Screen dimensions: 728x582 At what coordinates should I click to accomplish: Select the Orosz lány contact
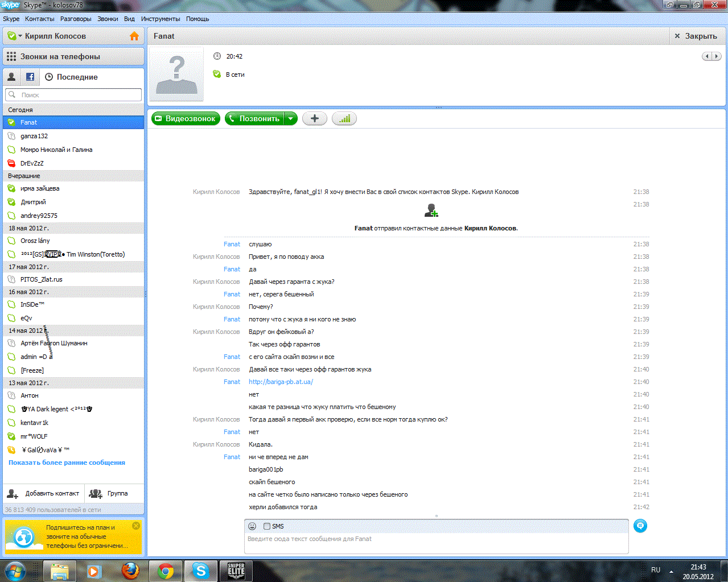tap(73, 241)
